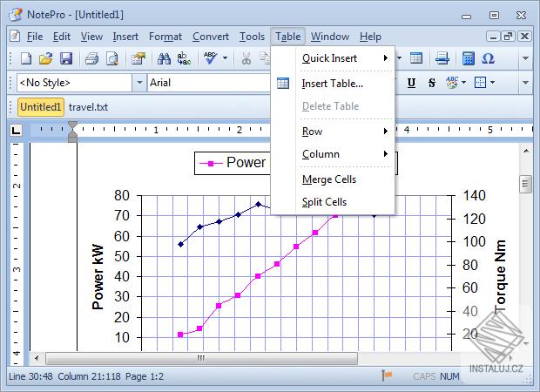
Task: Click the Page 1:2 status text
Action: pyautogui.click(x=145, y=376)
